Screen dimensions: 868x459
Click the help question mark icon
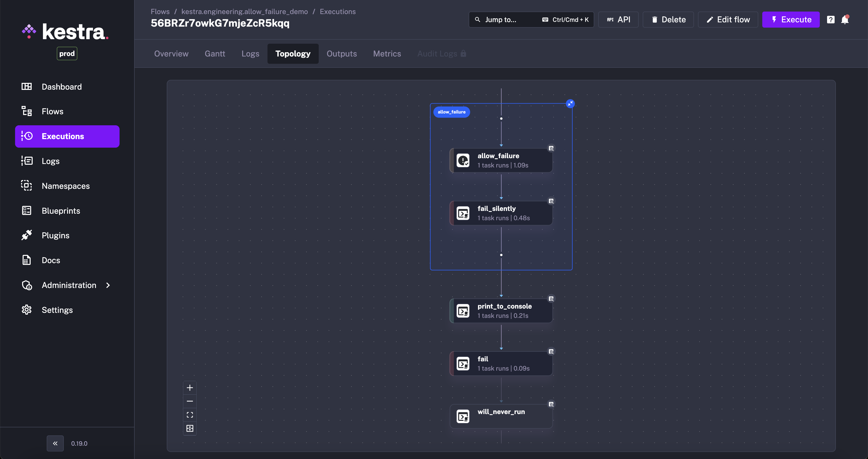click(831, 19)
